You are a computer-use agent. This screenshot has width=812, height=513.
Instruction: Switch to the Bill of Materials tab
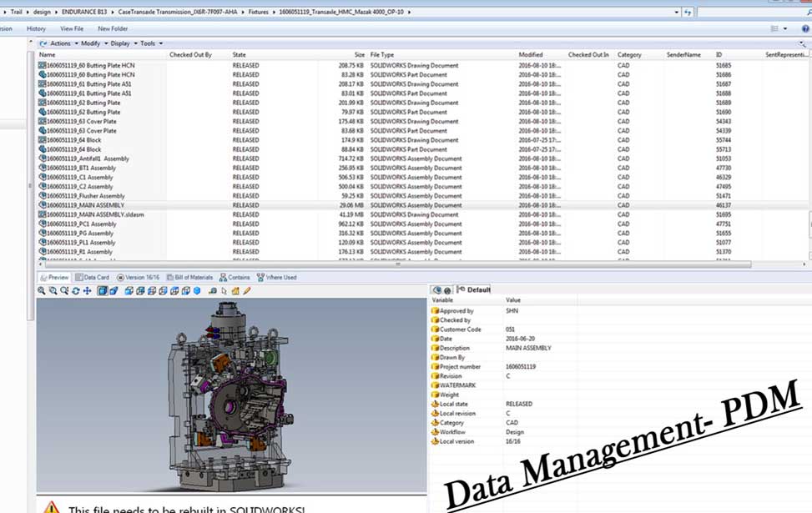click(x=189, y=278)
